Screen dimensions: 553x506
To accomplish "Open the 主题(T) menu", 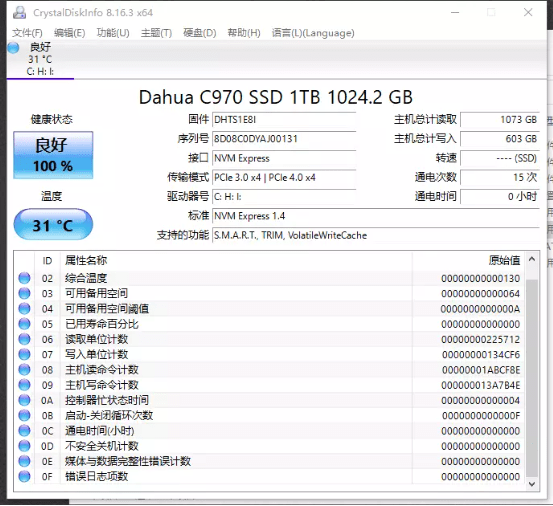I will [x=156, y=33].
